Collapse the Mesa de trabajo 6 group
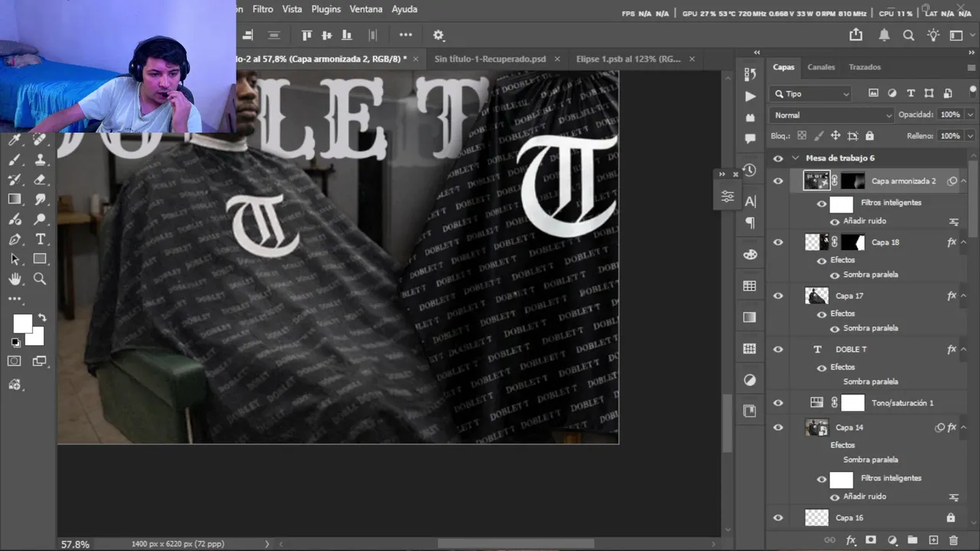The height and width of the screenshot is (551, 980). click(795, 158)
